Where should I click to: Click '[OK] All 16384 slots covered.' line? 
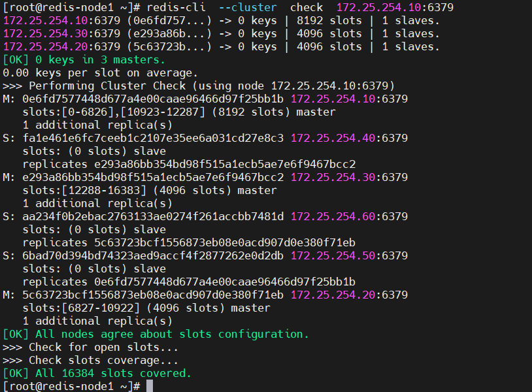pos(97,373)
